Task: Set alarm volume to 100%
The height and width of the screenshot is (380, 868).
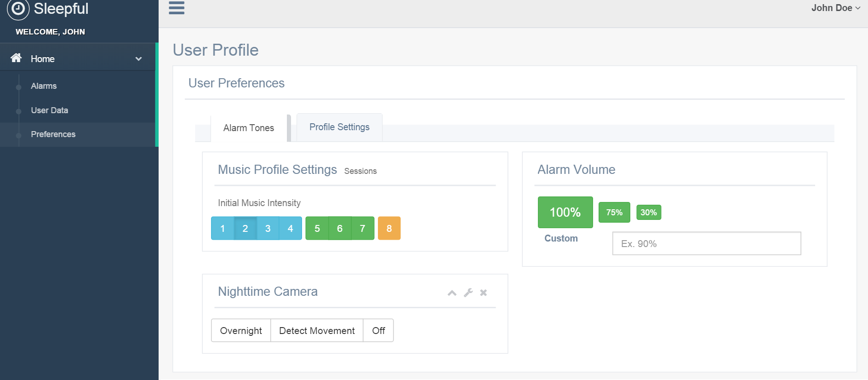Action: point(565,212)
